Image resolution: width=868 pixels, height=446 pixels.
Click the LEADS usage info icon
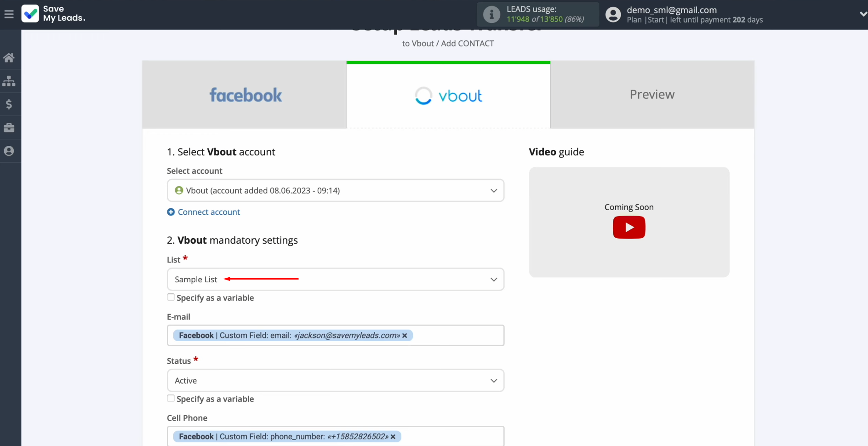[491, 14]
